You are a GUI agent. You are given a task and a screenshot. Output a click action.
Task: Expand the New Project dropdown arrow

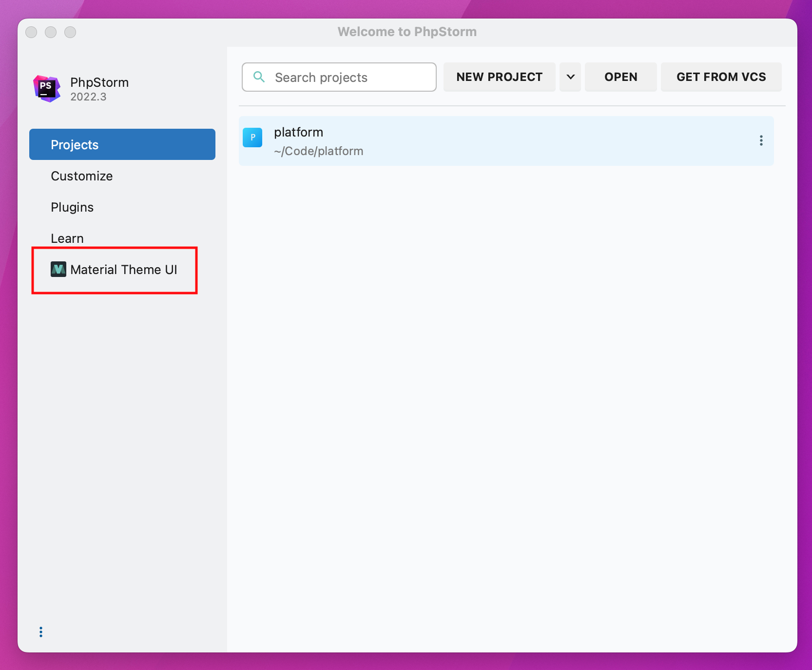click(x=570, y=77)
